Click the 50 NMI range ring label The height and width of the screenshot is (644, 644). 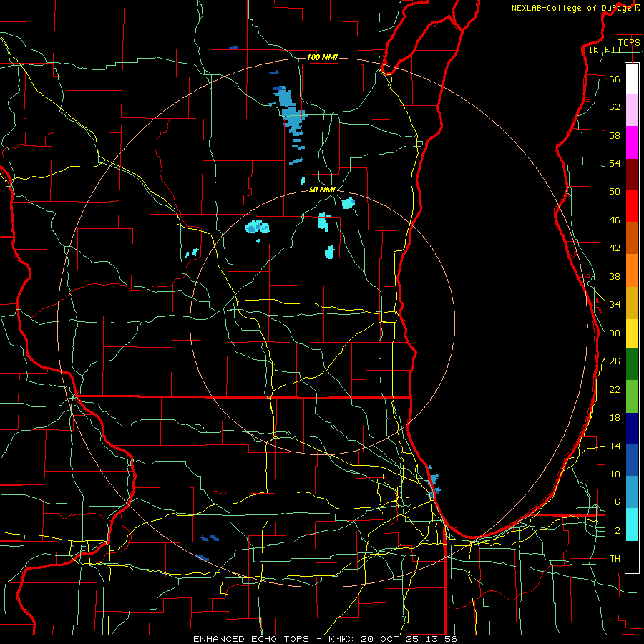pos(322,190)
